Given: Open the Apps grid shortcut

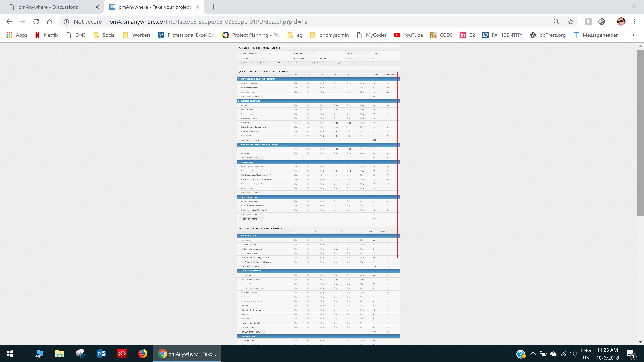Looking at the screenshot, I should click(16, 35).
